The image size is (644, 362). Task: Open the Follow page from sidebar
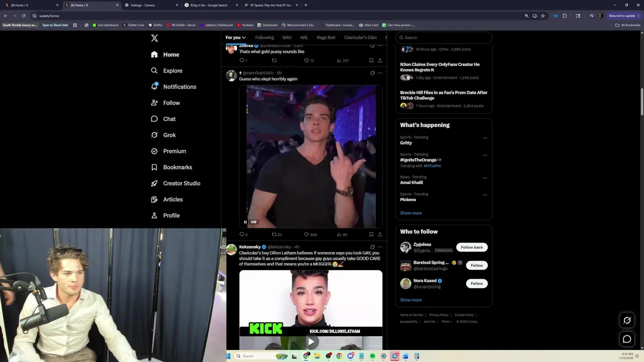coord(166,103)
